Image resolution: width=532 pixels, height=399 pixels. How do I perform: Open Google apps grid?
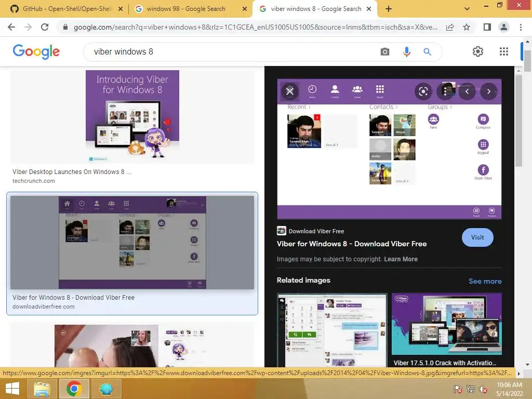[x=504, y=51]
